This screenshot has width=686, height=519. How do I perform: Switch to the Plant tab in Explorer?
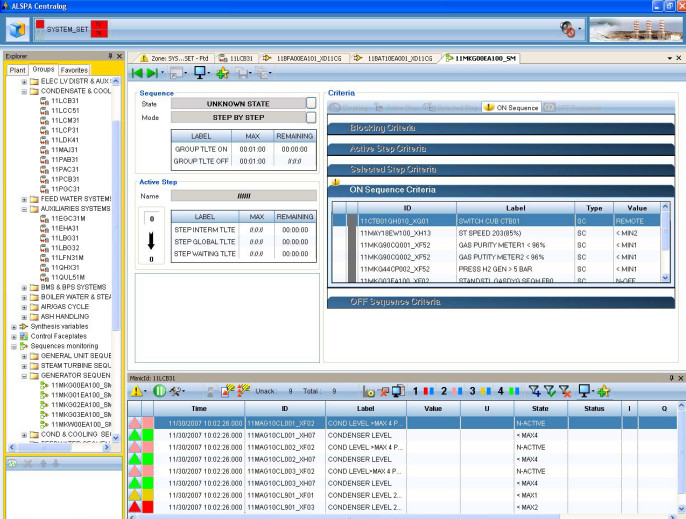(17, 70)
